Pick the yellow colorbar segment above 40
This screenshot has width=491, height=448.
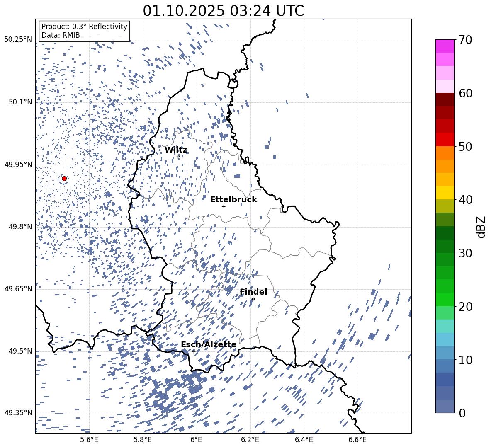click(x=445, y=193)
